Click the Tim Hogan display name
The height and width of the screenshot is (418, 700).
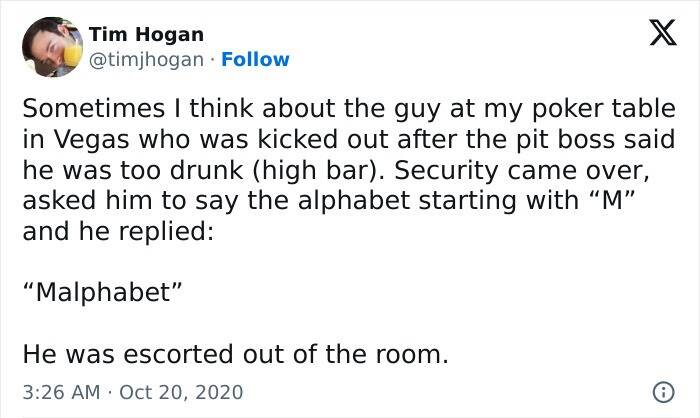[146, 35]
